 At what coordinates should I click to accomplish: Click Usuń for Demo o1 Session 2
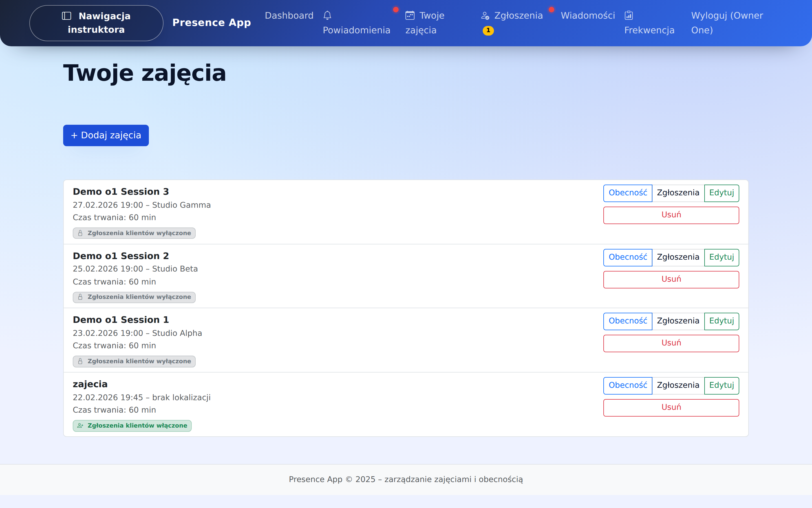point(671,279)
